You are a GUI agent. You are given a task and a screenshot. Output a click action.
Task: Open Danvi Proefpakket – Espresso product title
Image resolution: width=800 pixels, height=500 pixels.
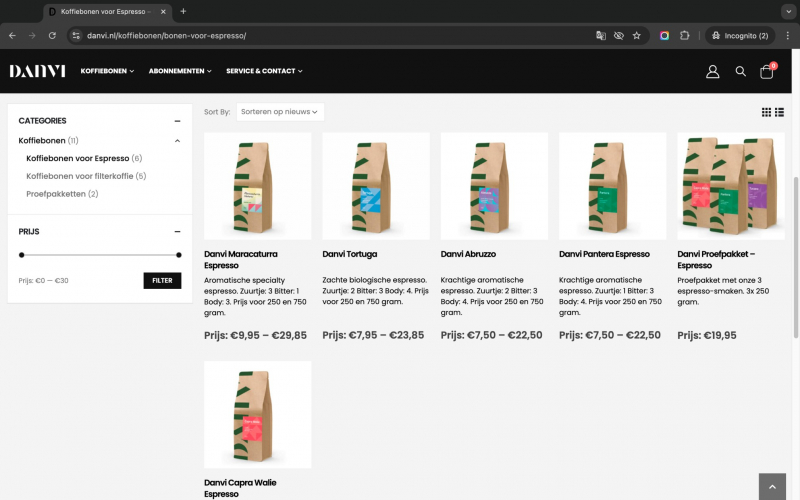[x=716, y=260]
